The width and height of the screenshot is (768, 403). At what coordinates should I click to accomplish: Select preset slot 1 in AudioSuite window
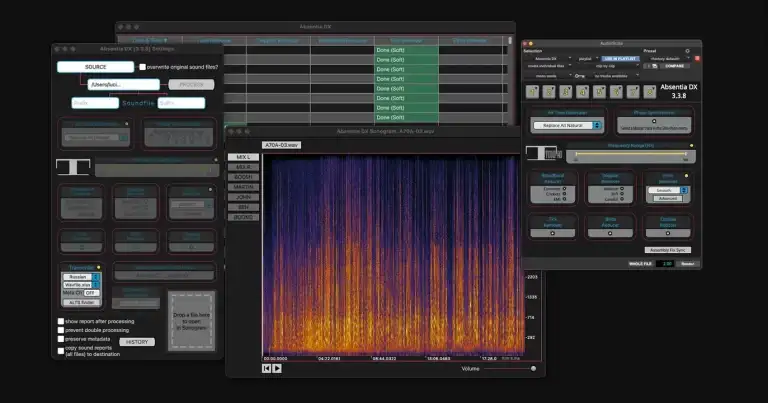532,92
